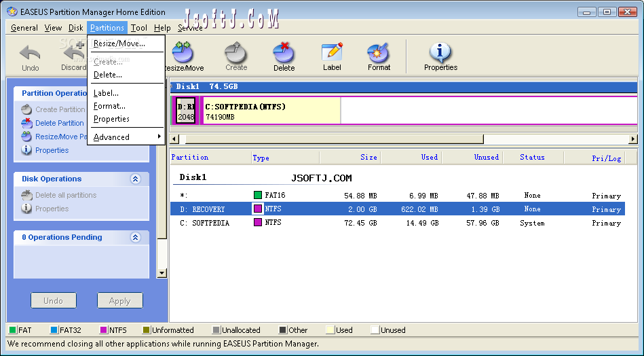Open the View menu
Viewport: 644px width, 356px height.
point(53,28)
